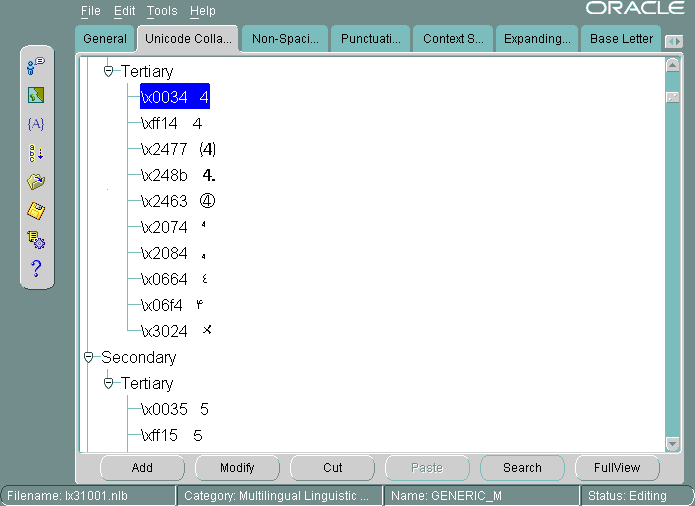The height and width of the screenshot is (506, 695).
Task: Collapse the Secondary tree node
Action: (89, 357)
